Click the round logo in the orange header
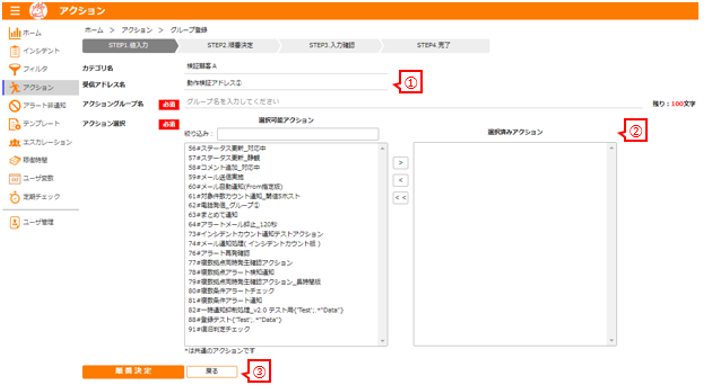This screenshot has height=390, width=707. tap(38, 10)
